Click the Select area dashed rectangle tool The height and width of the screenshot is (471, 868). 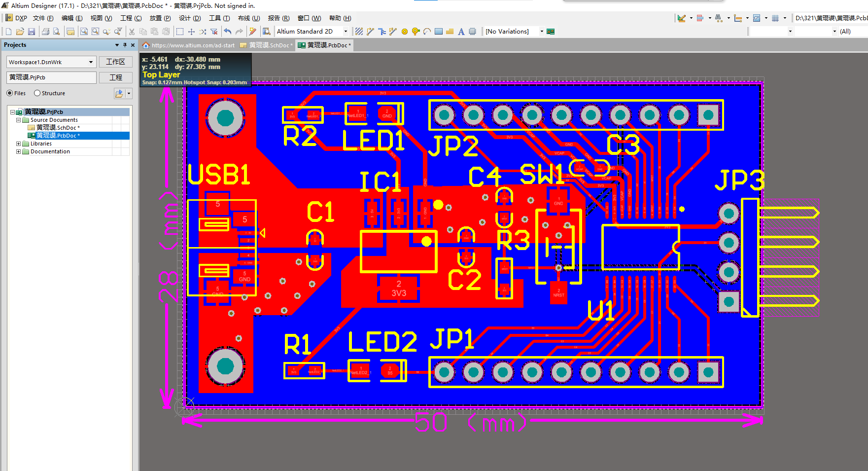(180, 32)
